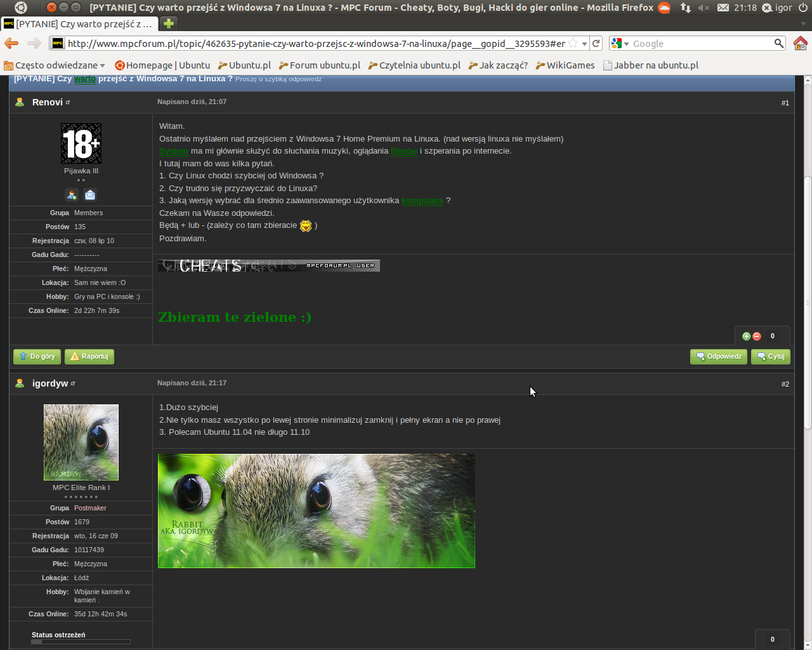
Task: Open permalink #2 of second post
Action: pyautogui.click(x=785, y=384)
